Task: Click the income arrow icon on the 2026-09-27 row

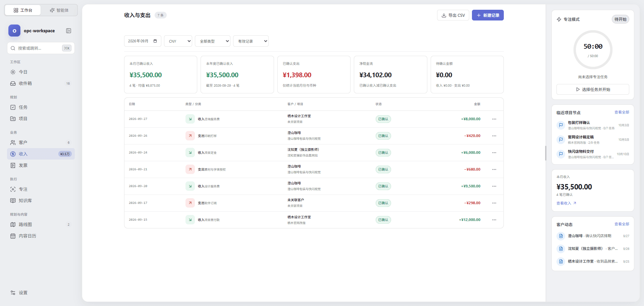Action: click(190, 119)
